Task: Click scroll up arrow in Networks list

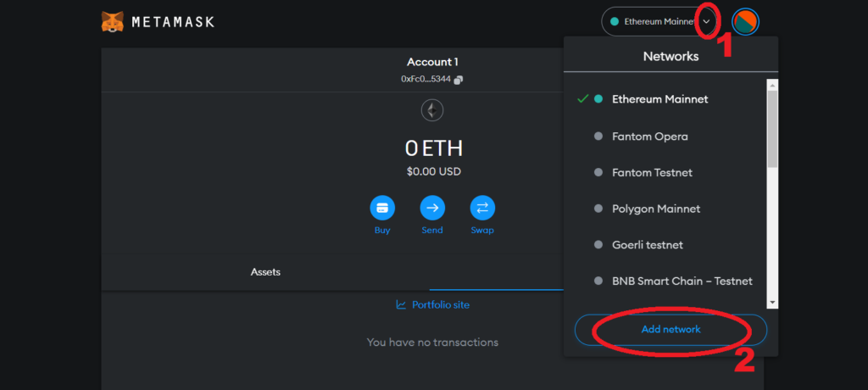Action: point(772,84)
